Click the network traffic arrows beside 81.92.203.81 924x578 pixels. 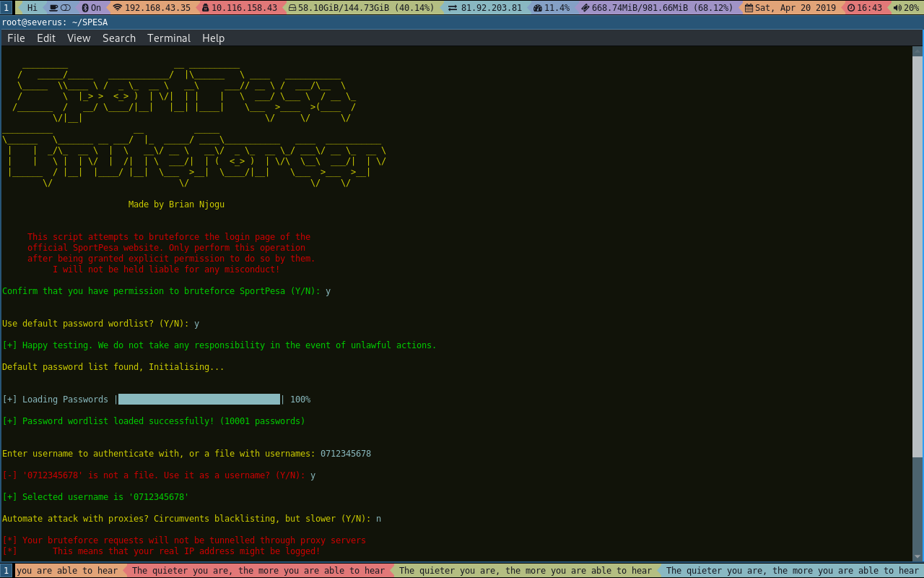453,7
